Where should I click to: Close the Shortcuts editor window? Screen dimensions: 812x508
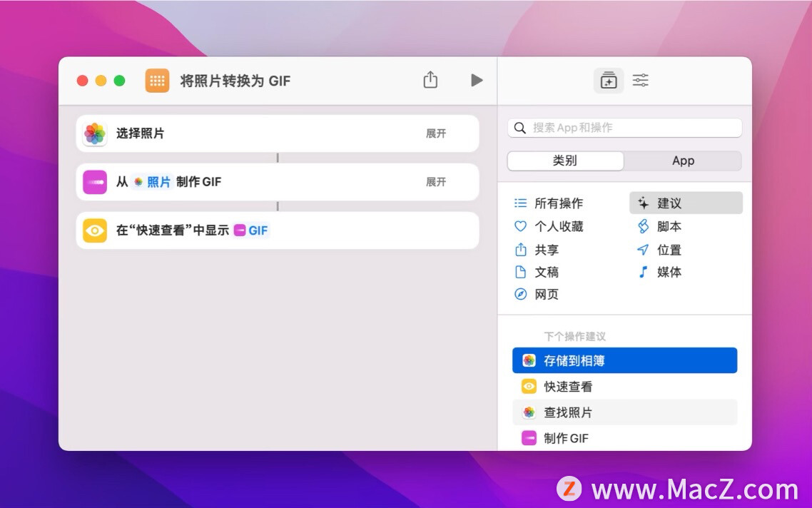pyautogui.click(x=82, y=81)
